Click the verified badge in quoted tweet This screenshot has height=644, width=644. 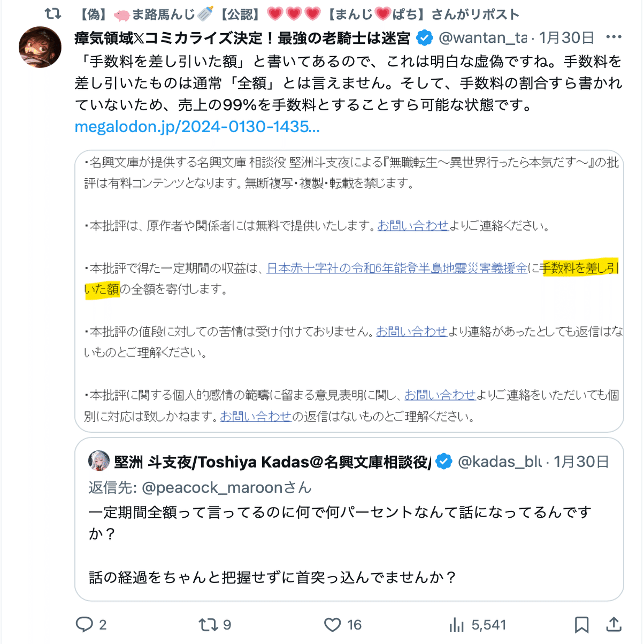point(444,461)
